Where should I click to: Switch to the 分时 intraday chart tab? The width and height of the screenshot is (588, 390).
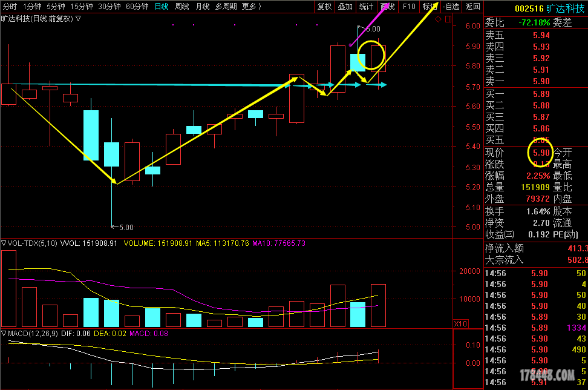click(x=10, y=7)
